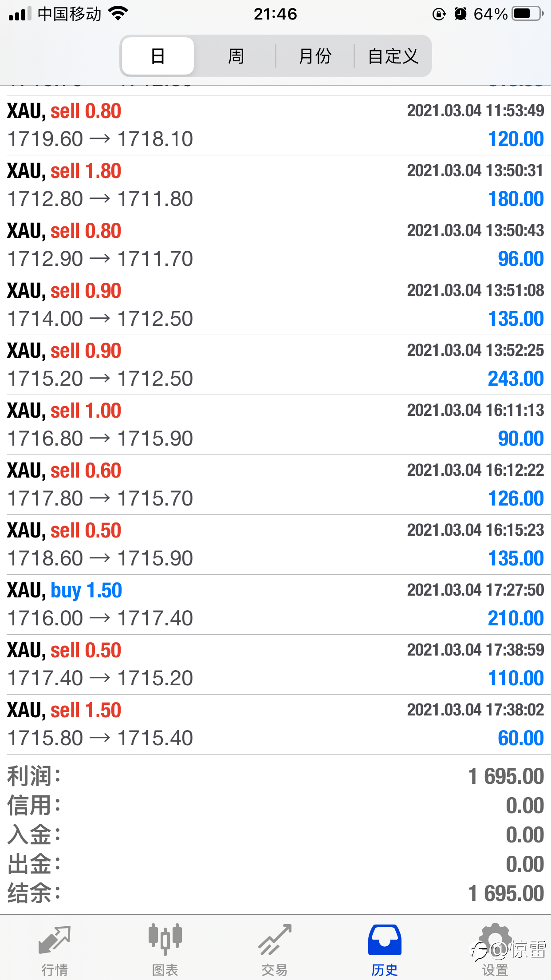Screen dimensions: 551x980
Task: Switch to the Month (月份) period segment
Action: click(x=315, y=56)
